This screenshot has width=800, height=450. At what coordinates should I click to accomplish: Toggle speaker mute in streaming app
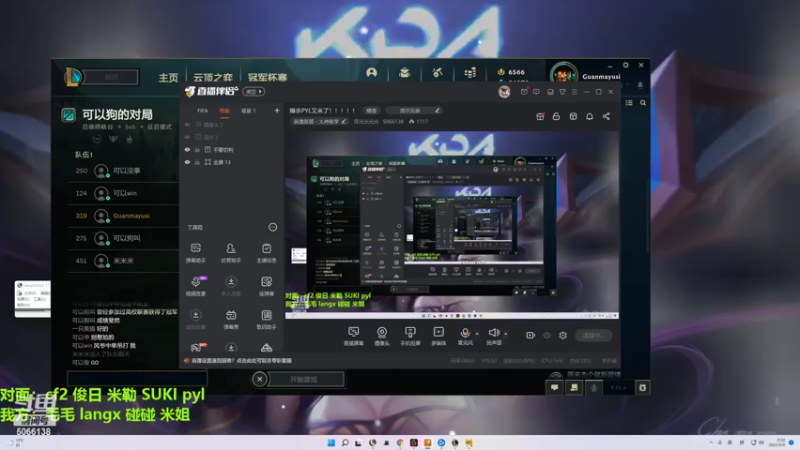[x=493, y=333]
